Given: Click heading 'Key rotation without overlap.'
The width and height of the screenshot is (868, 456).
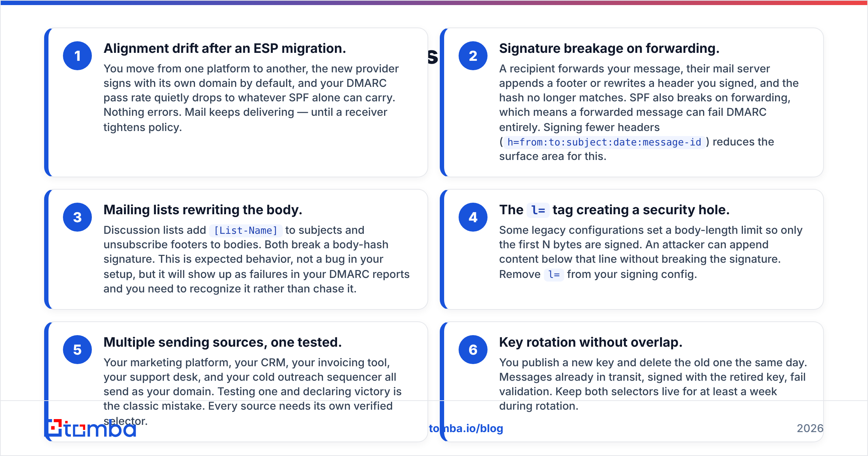Looking at the screenshot, I should pos(591,342).
